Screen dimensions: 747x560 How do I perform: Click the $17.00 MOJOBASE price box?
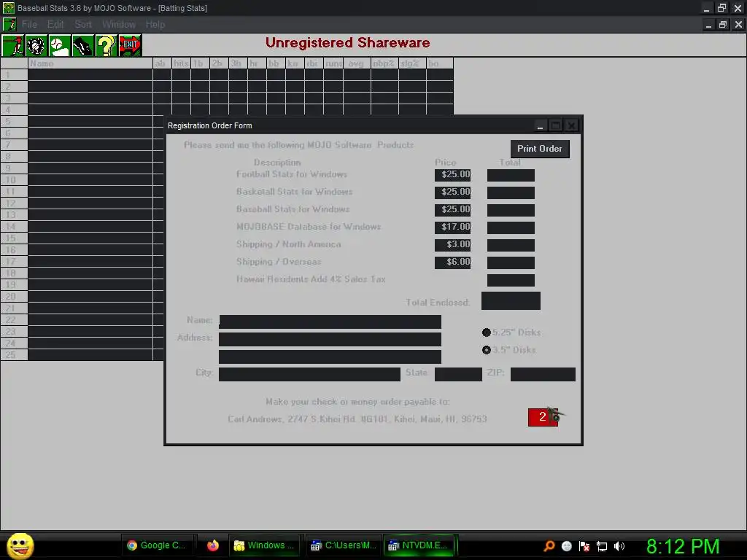(452, 227)
